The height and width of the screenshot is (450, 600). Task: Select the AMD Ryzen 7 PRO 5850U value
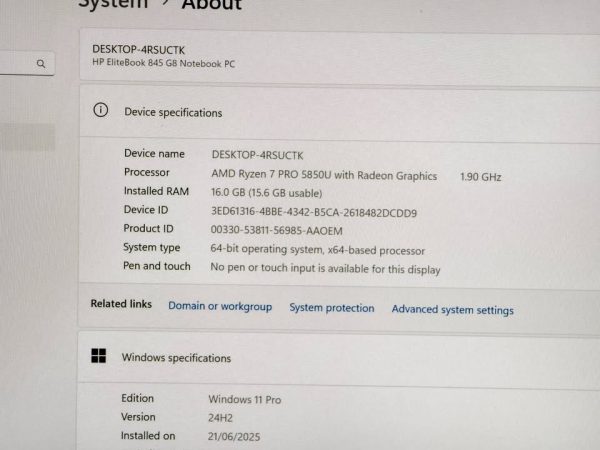click(x=324, y=175)
